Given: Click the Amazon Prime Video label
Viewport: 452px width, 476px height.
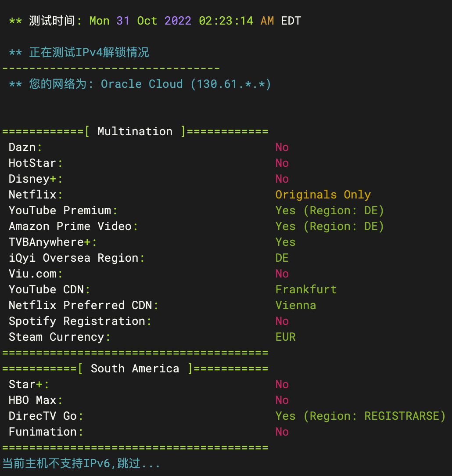Looking at the screenshot, I should click(x=70, y=226).
